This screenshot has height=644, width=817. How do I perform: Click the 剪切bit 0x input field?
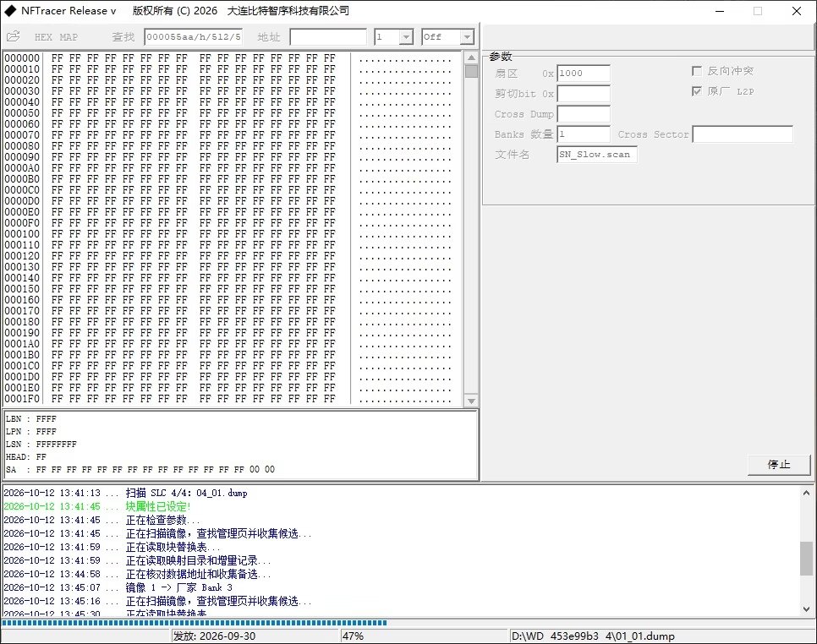tap(584, 94)
